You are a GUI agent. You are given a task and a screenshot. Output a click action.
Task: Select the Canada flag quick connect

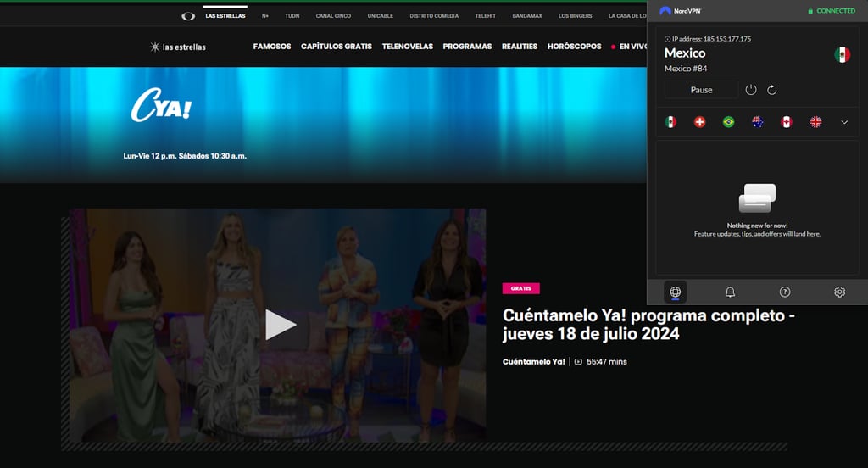(x=787, y=122)
